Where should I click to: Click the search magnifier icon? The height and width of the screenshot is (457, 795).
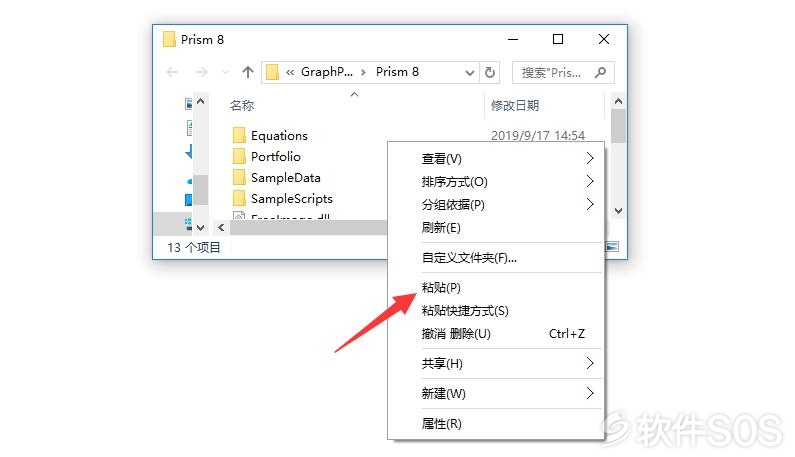pyautogui.click(x=600, y=73)
